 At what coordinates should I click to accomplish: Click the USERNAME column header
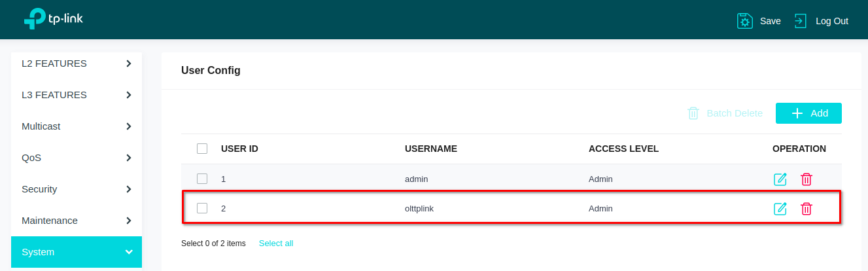pos(430,149)
